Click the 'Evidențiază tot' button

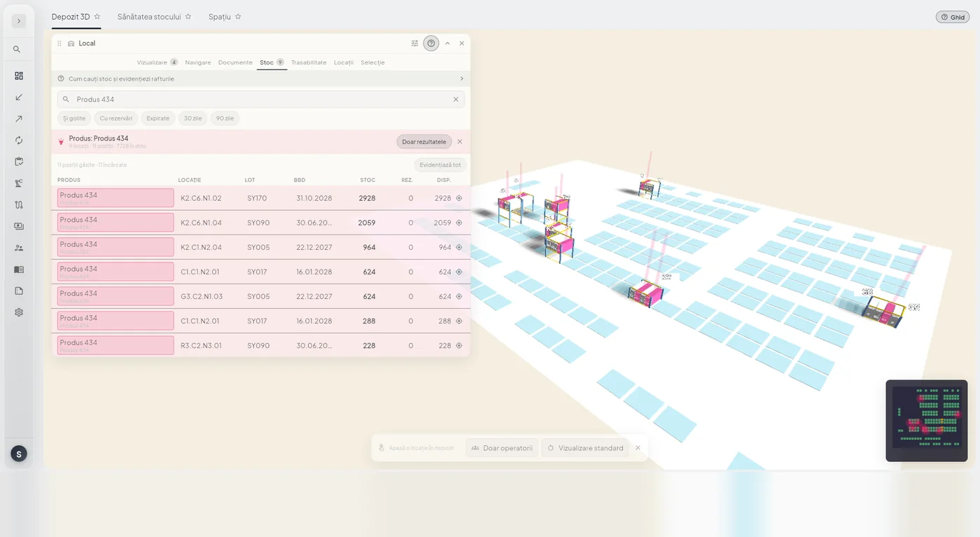[x=440, y=165]
